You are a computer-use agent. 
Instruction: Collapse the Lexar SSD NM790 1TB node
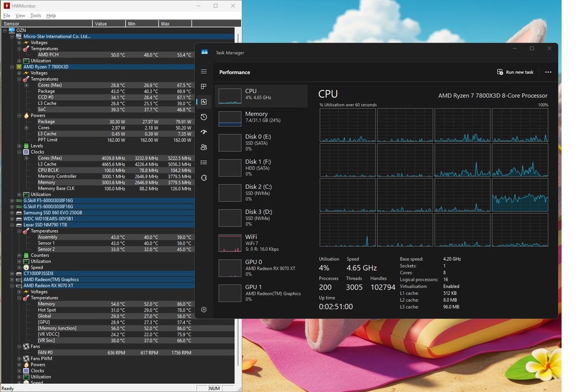[12, 225]
